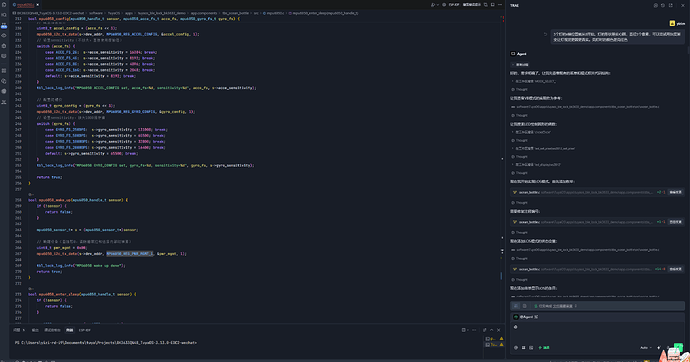Click the view-changes button on third ocean_bottle edit
This screenshot has width=690, height=362.
click(675, 269)
